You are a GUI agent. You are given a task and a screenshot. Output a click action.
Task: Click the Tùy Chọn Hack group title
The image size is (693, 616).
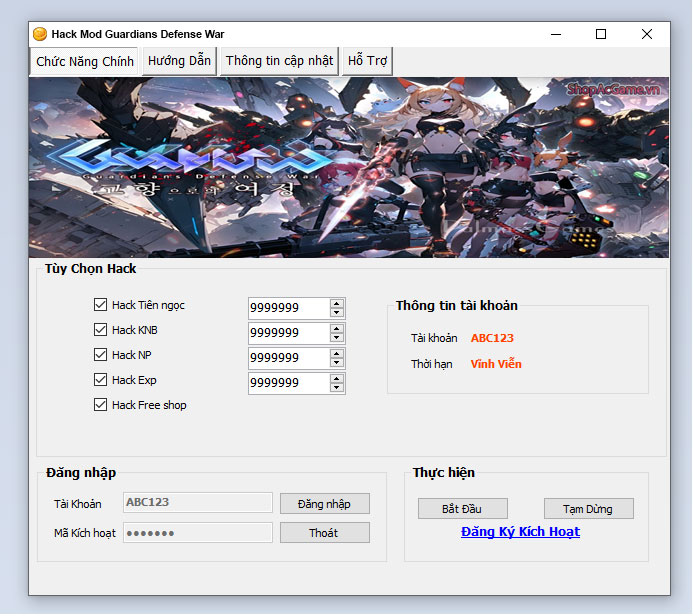(91, 269)
